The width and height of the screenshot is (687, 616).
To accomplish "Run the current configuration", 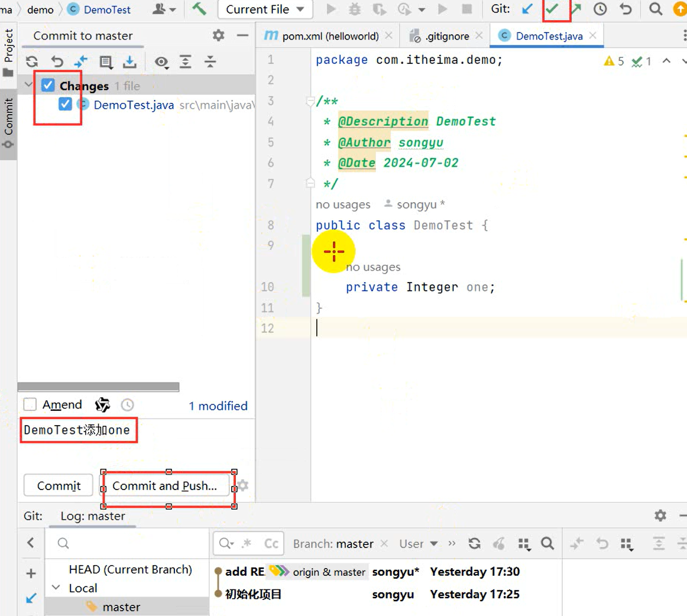I will tap(331, 9).
